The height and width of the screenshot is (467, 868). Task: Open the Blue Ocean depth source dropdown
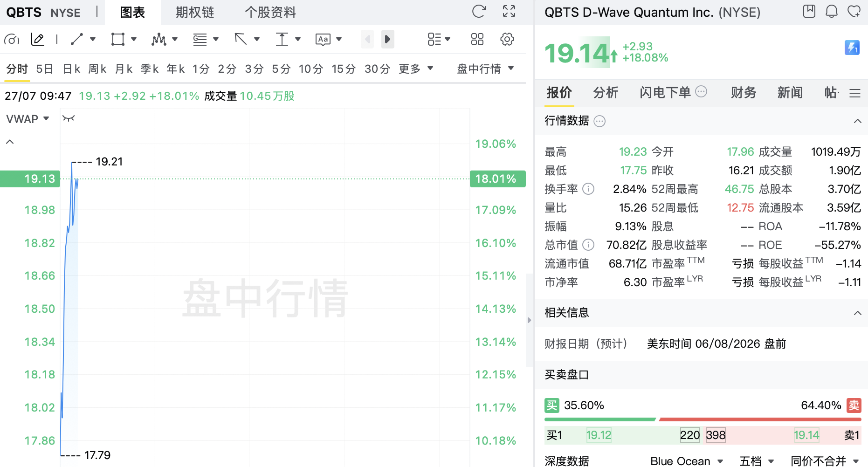pyautogui.click(x=687, y=461)
